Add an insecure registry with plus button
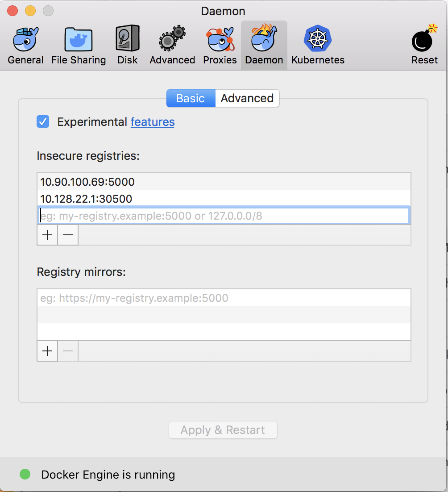Image resolution: width=448 pixels, height=492 pixels. (47, 235)
